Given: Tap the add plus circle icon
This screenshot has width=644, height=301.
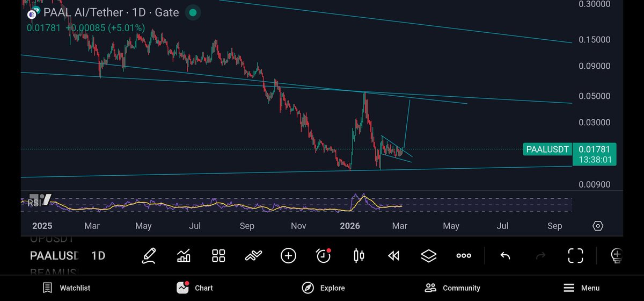Looking at the screenshot, I should (288, 256).
